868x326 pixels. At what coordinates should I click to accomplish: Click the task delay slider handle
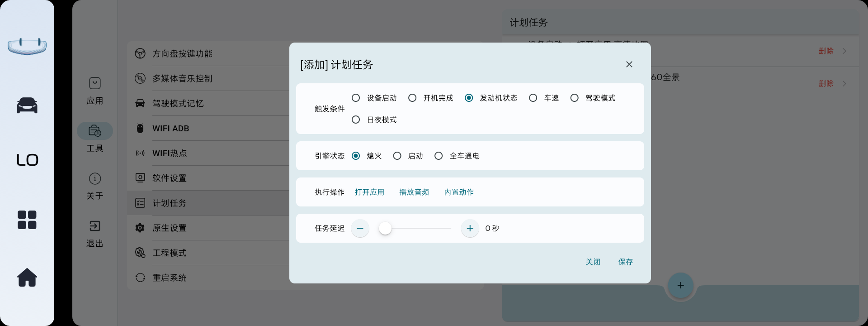[x=385, y=228]
